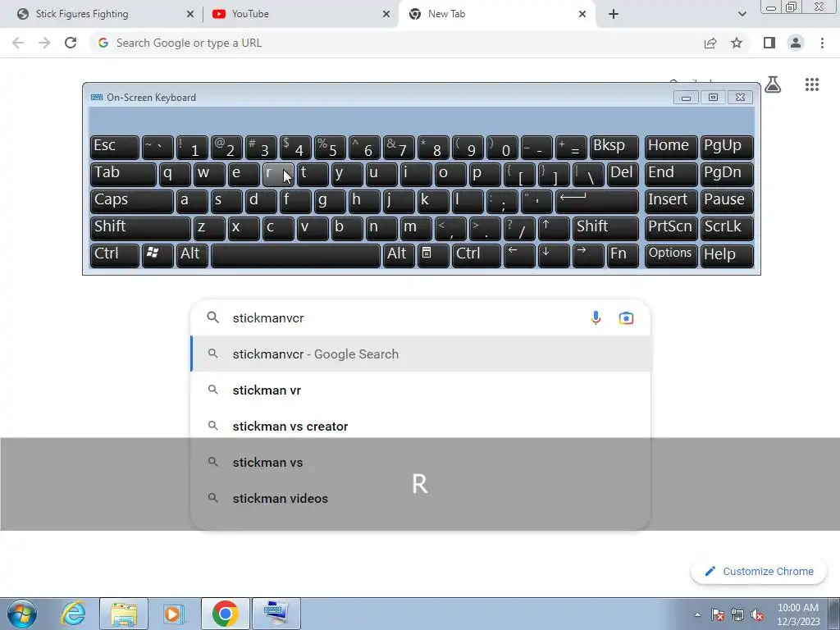Viewport: 840px width, 630px height.
Task: Click the up arrow key on keyboard
Action: [554, 228]
